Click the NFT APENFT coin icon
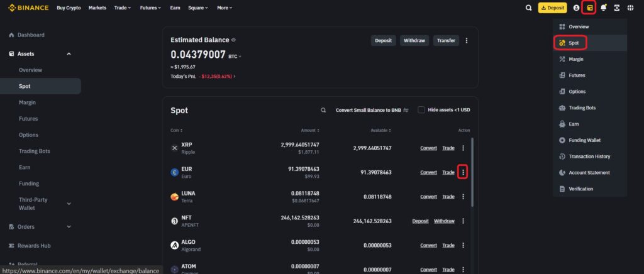644x274 pixels. click(175, 221)
